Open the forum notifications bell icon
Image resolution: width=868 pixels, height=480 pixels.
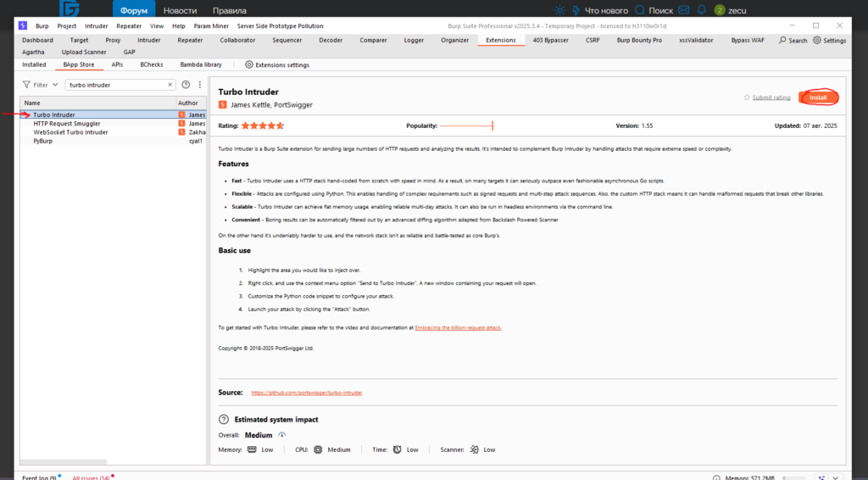pyautogui.click(x=702, y=10)
